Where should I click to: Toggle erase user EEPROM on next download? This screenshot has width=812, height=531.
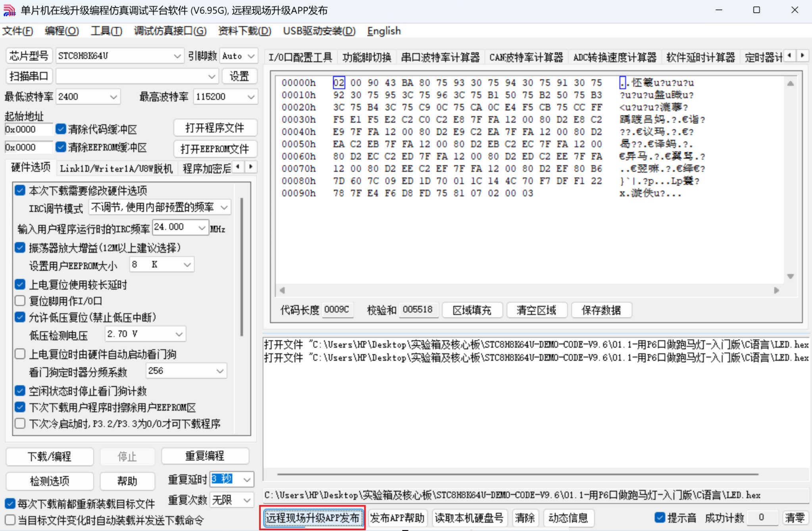[20, 407]
